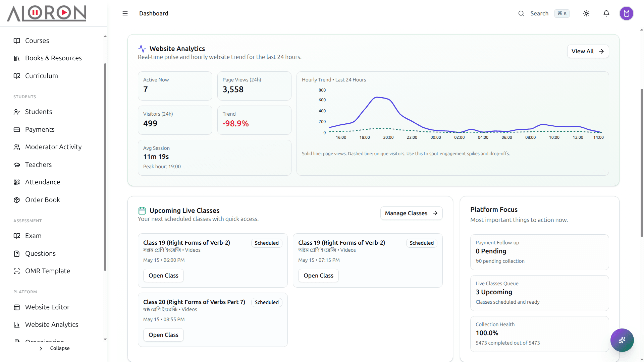Toggle the light/dark theme sun icon
Viewport: 644px width, 362px height.
tap(586, 13)
